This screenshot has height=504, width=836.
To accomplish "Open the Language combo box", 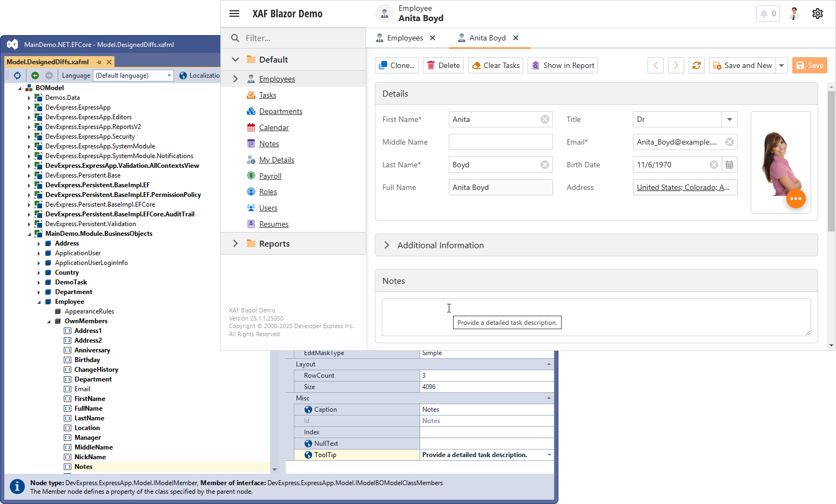I will (x=133, y=76).
